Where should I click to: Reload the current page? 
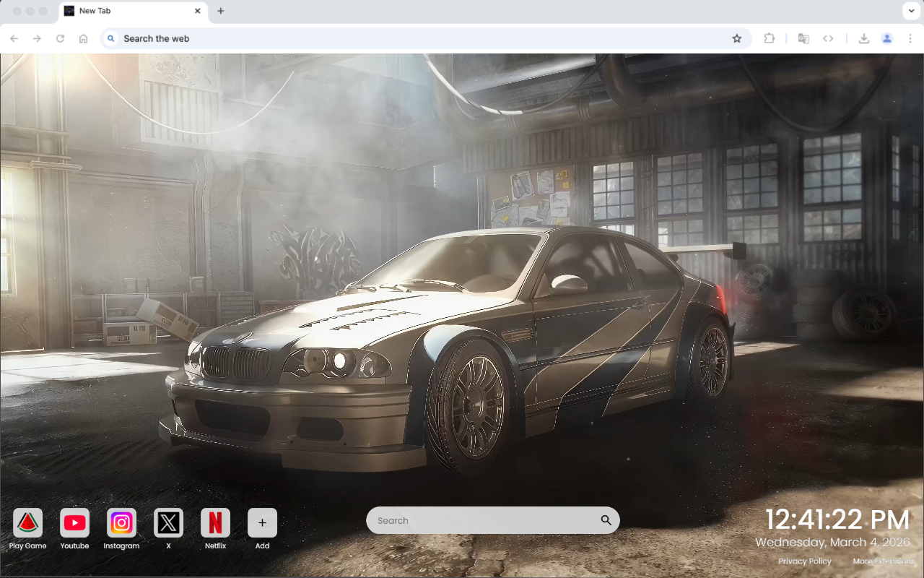pos(61,38)
